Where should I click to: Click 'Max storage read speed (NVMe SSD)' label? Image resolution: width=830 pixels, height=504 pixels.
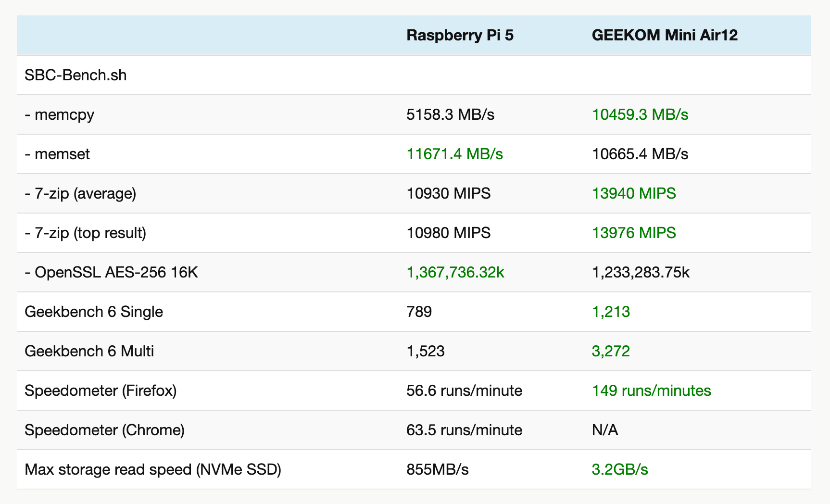153,469
